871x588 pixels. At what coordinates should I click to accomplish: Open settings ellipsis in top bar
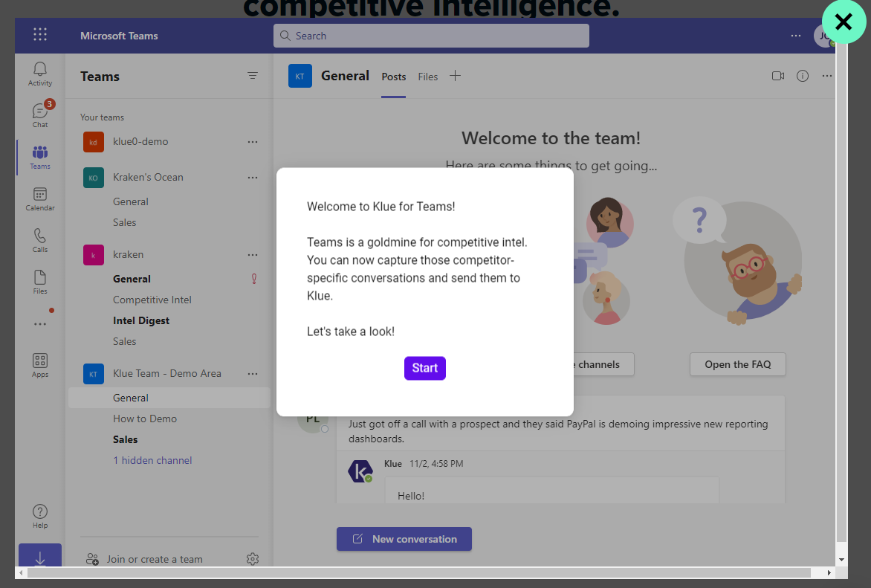click(795, 36)
